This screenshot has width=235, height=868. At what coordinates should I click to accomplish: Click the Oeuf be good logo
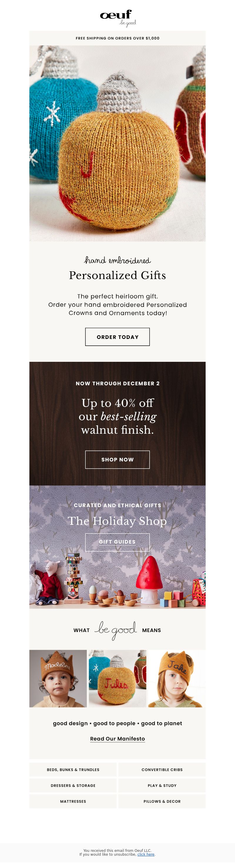click(x=118, y=18)
